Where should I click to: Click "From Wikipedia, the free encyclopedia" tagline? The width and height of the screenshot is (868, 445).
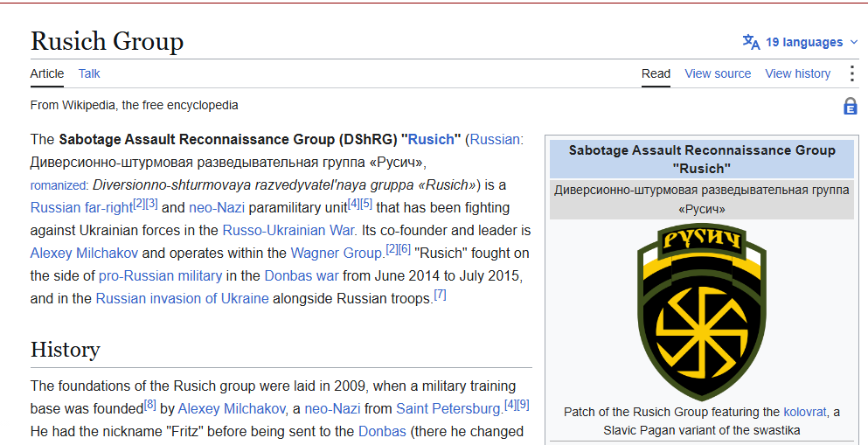tap(135, 105)
